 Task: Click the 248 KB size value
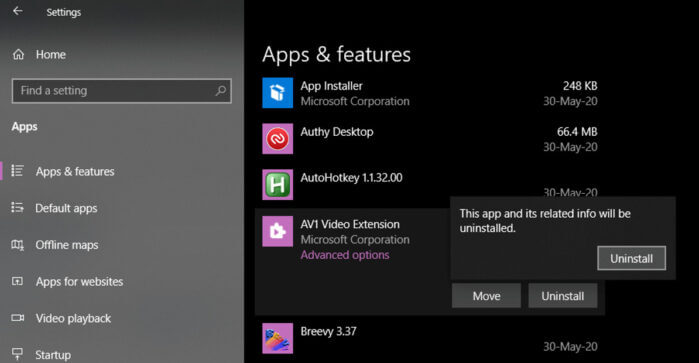(x=580, y=86)
